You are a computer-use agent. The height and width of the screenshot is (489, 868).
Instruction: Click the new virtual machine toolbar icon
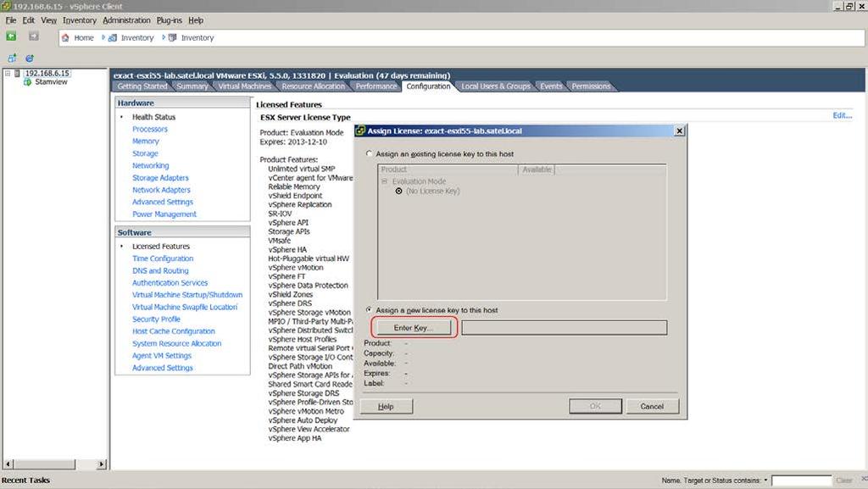point(12,58)
